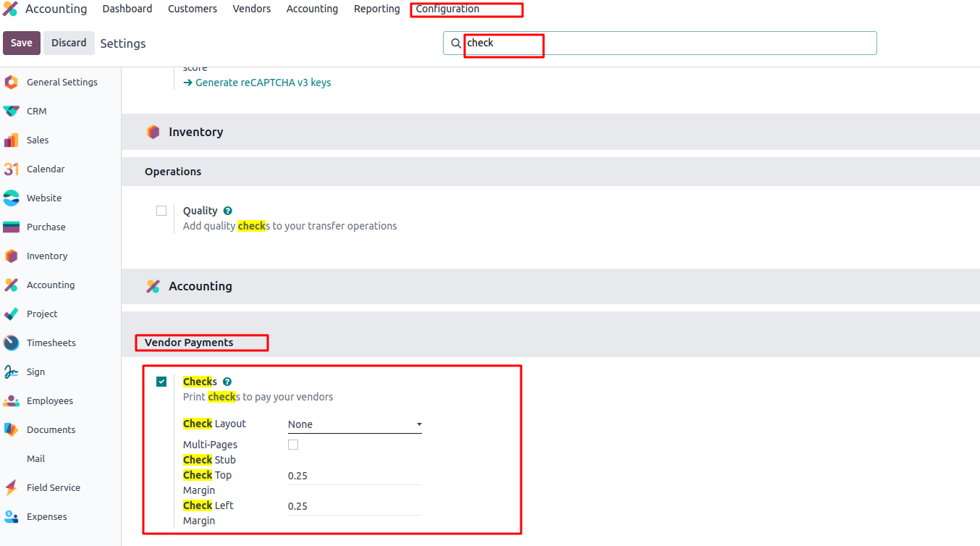Open the Vendors menu
The image size is (980, 546).
coord(251,9)
